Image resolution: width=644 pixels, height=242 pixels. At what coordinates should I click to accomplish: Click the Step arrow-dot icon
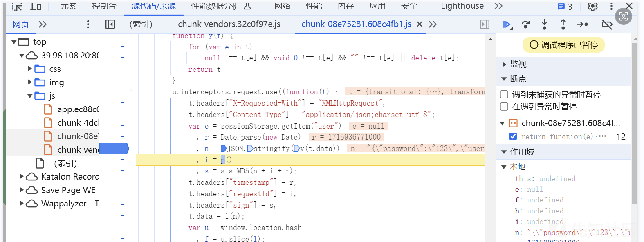[x=582, y=25]
